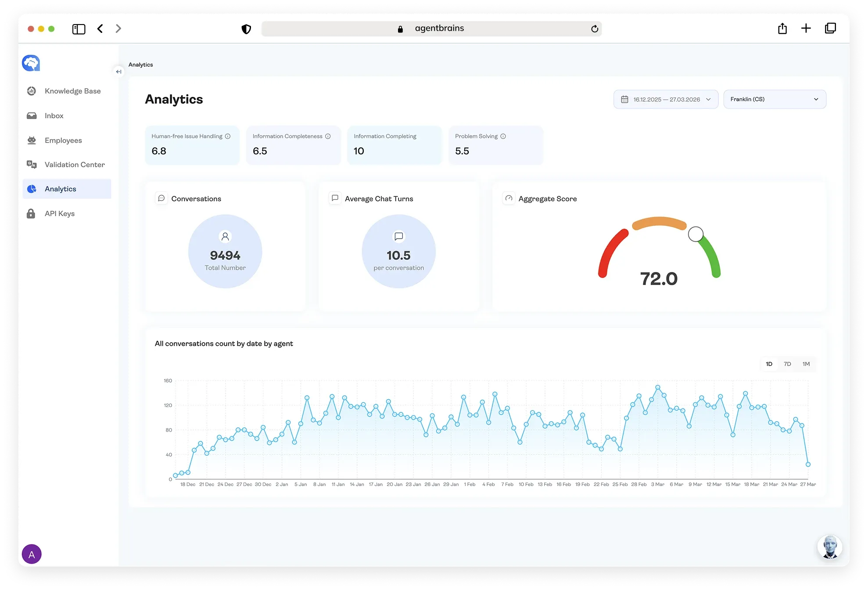Collapse the sidebar with arrow icon

118,72
